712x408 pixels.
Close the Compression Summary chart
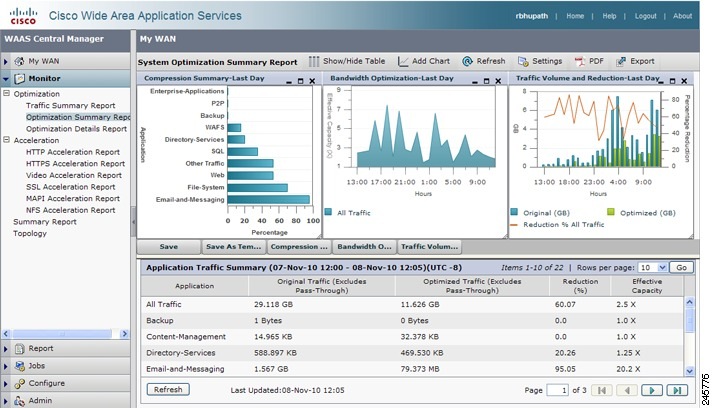pos(312,81)
